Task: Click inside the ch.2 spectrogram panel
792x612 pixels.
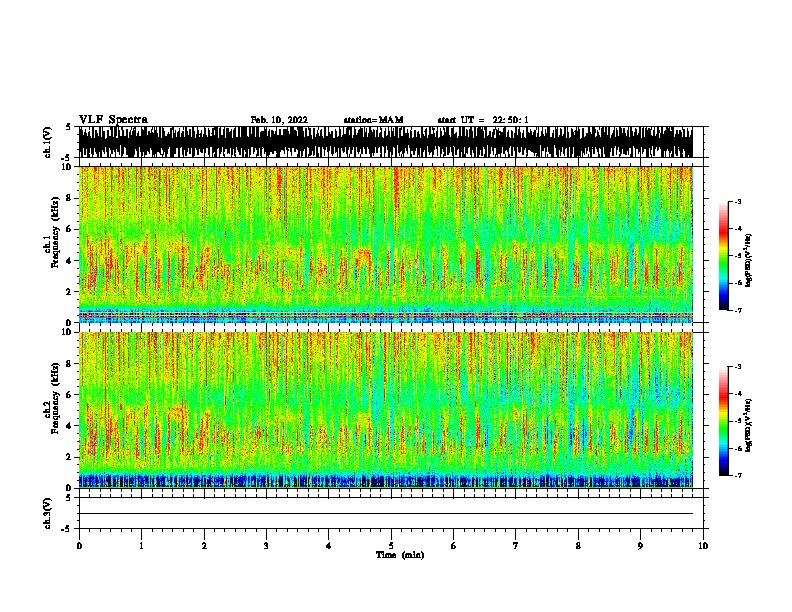Action: [386, 410]
